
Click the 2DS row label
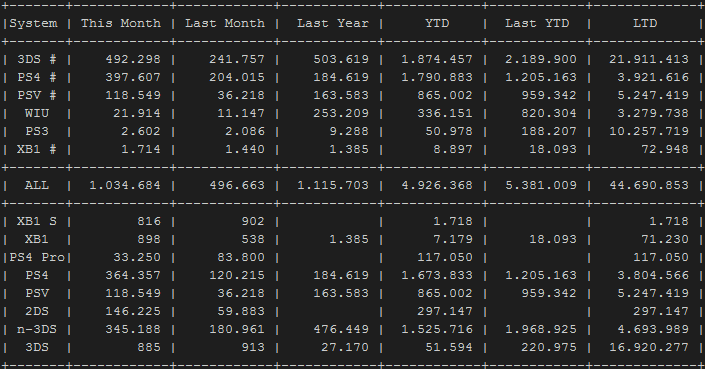tap(37, 311)
